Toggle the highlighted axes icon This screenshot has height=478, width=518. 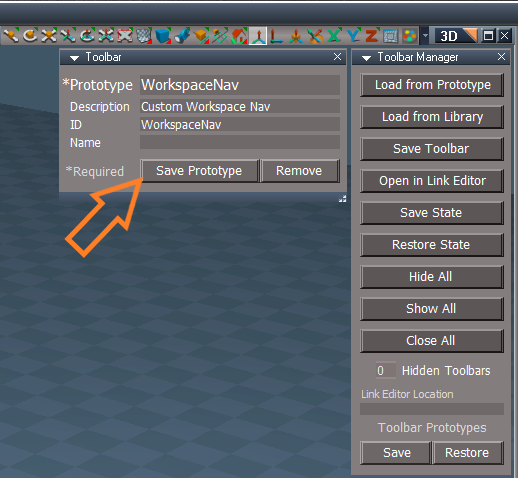pyautogui.click(x=258, y=36)
